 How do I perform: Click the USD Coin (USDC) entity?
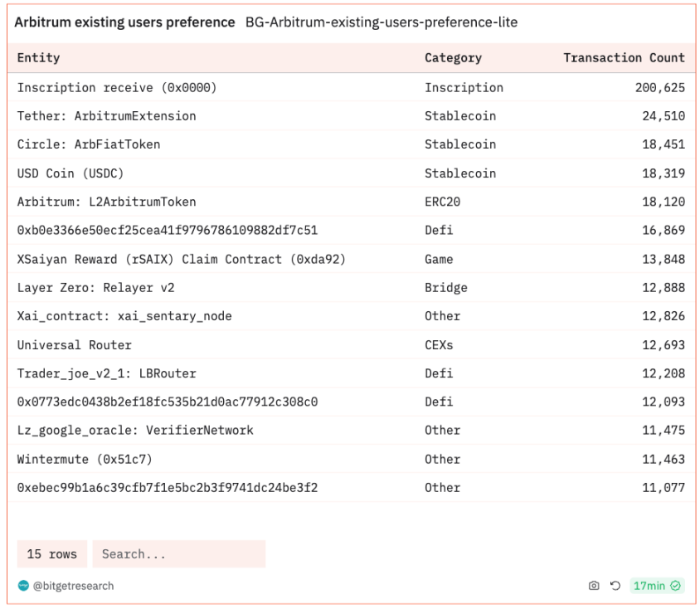[70, 173]
